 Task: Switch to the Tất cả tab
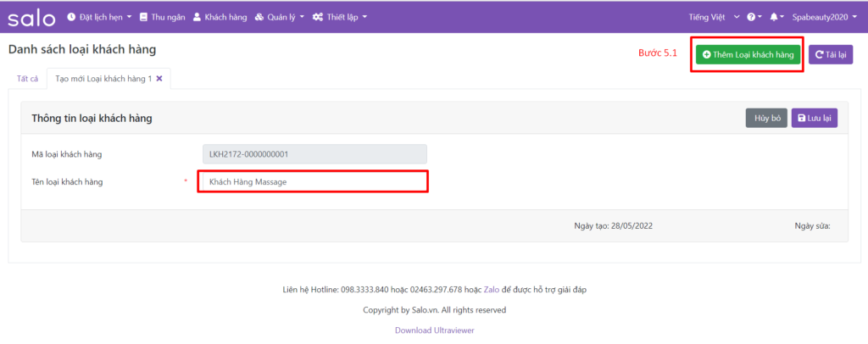click(27, 79)
